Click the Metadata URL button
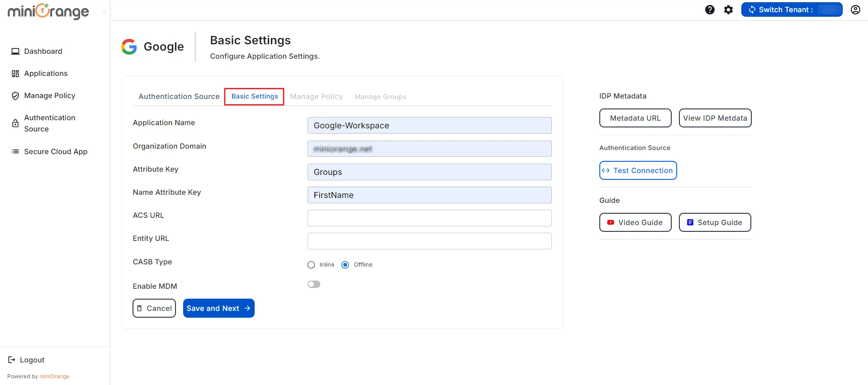Viewport: 868px width, 385px height. pos(635,118)
